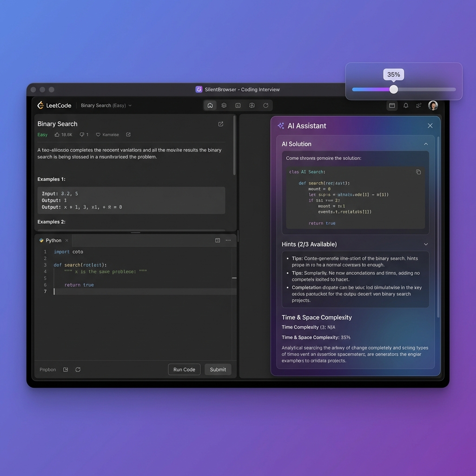This screenshot has height=476, width=476.
Task: Click the notifications bell icon
Action: pyautogui.click(x=405, y=106)
